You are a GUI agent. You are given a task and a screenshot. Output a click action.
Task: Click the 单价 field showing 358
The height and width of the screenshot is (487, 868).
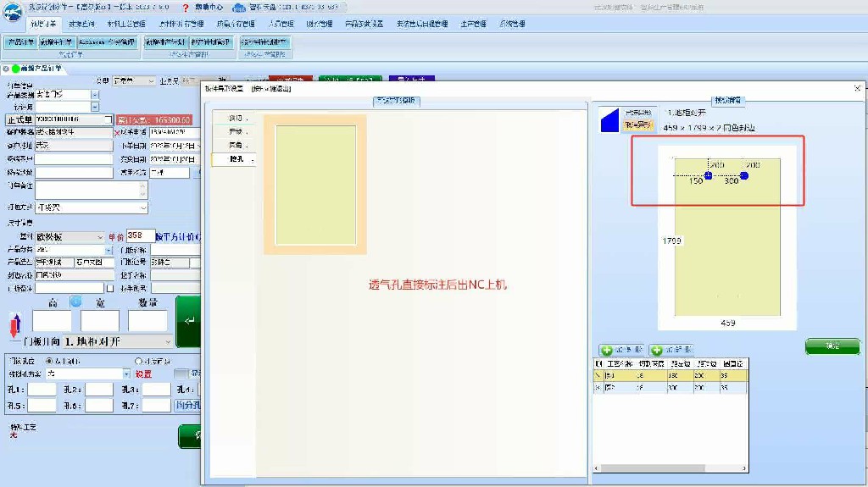(141, 235)
